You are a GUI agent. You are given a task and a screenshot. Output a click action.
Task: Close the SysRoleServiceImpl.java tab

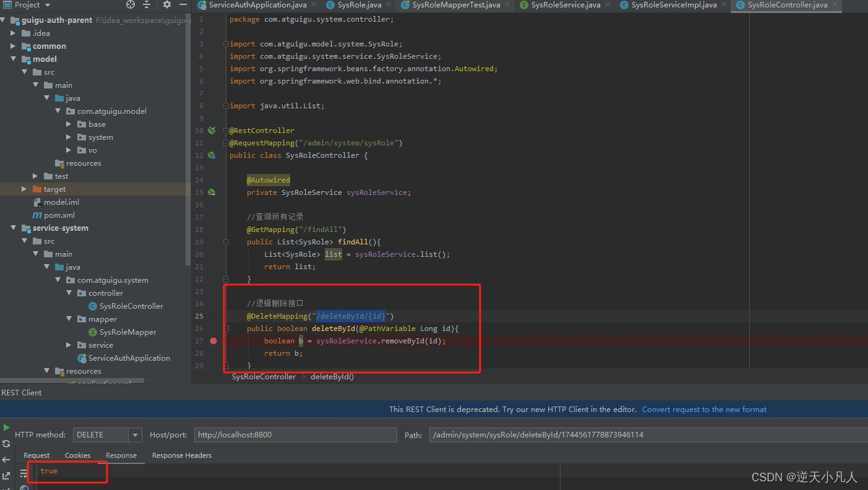point(723,5)
